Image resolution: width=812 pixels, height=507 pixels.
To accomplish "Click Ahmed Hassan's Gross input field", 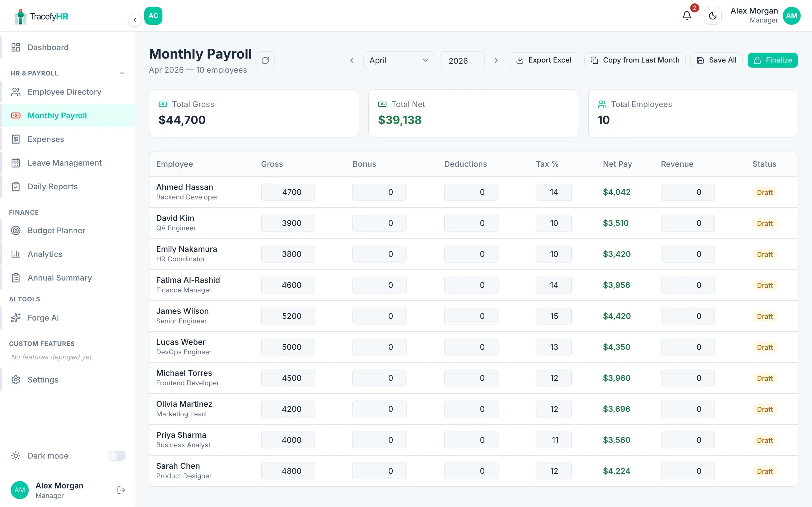I will click(288, 192).
